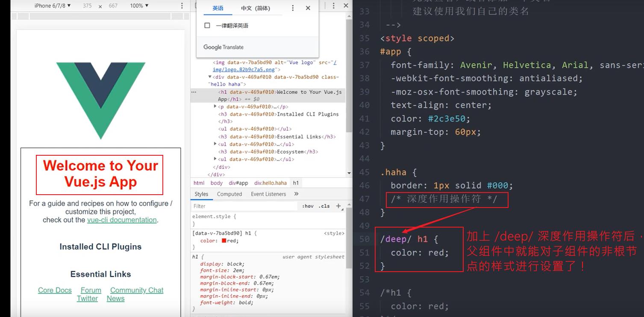
Task: Select the 中文(简体) tab
Action: point(256,8)
